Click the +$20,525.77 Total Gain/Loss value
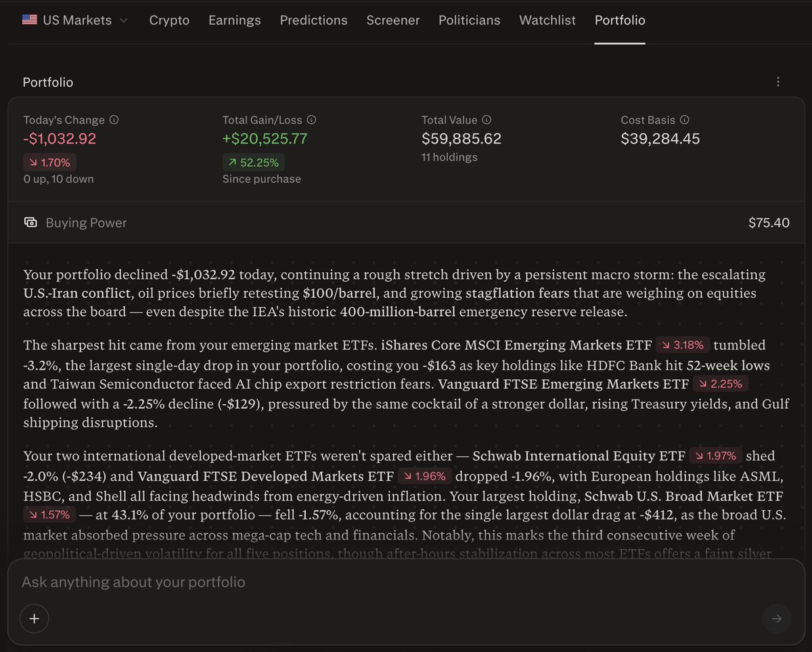 (265, 139)
